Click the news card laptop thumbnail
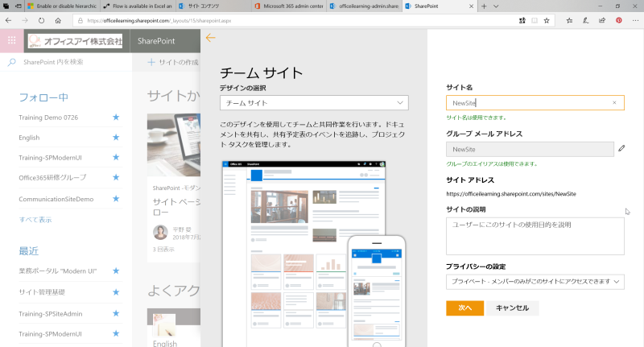The width and height of the screenshot is (644, 347). (x=174, y=145)
